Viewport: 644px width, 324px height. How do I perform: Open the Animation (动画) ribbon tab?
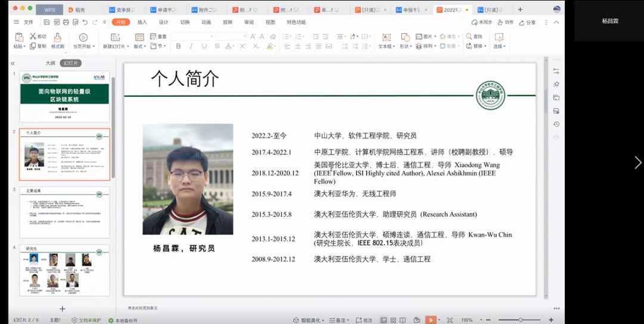[x=206, y=22]
